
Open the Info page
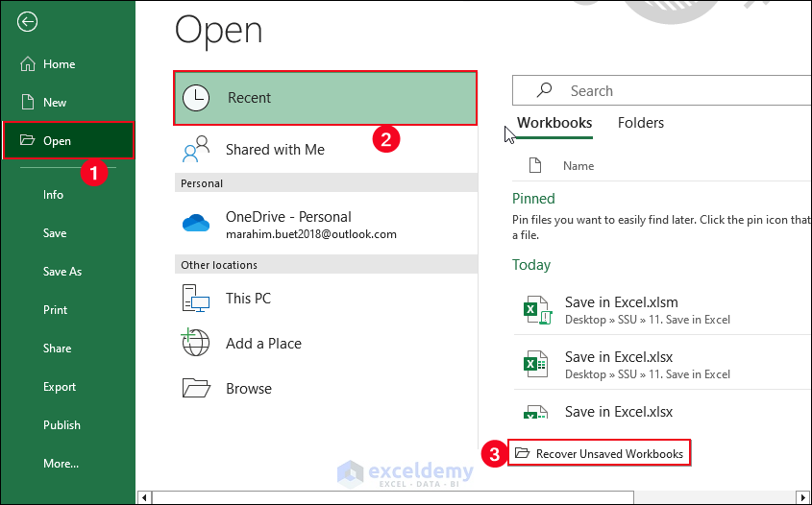[x=53, y=195]
